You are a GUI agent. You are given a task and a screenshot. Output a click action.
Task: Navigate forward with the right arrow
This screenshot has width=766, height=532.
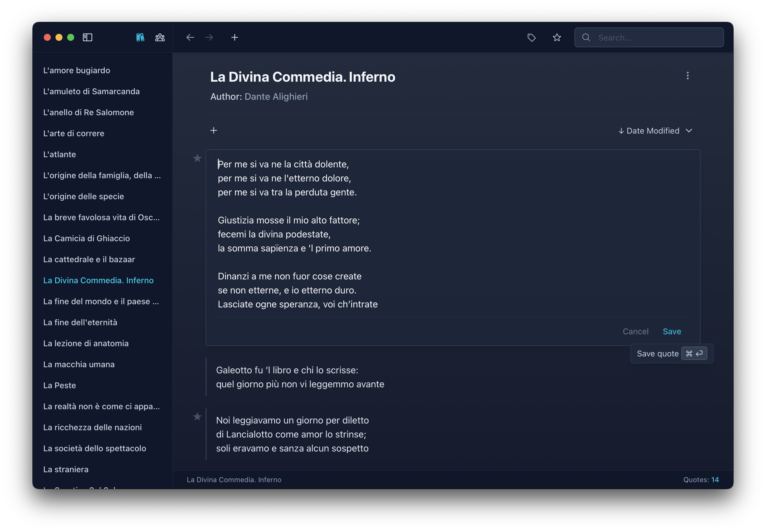(x=209, y=37)
